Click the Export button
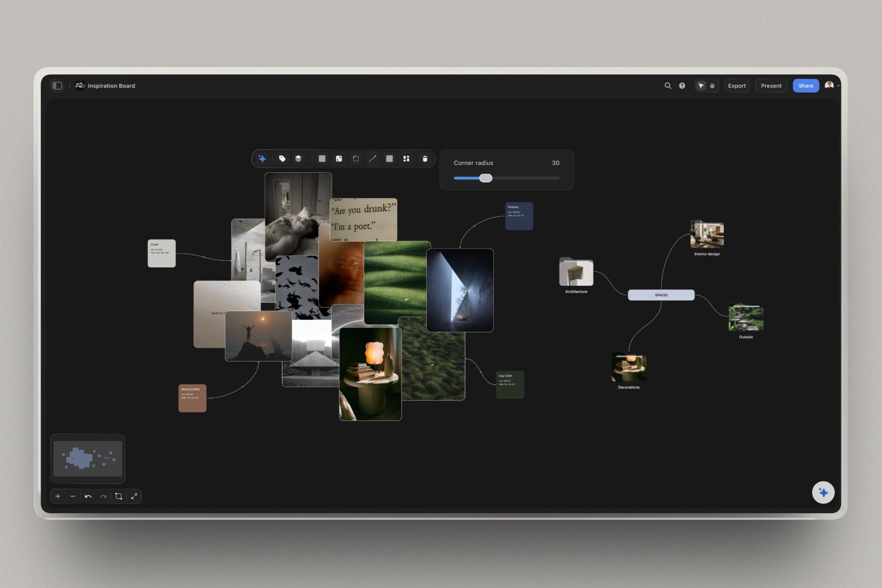882x588 pixels. click(737, 85)
